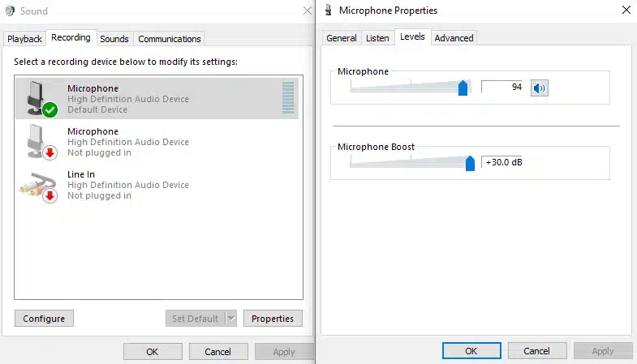Click the Microphone Properties title bar icon
The height and width of the screenshot is (364, 637).
pos(328,11)
